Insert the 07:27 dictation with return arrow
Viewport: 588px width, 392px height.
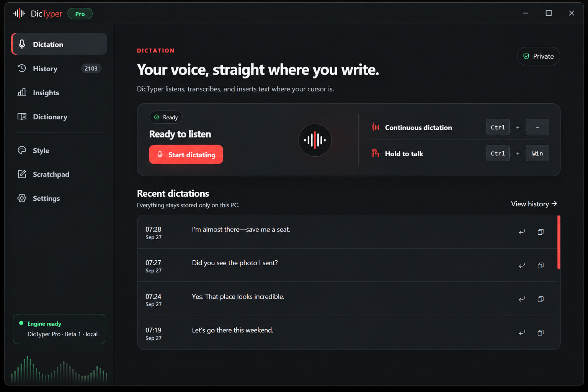pyautogui.click(x=522, y=265)
